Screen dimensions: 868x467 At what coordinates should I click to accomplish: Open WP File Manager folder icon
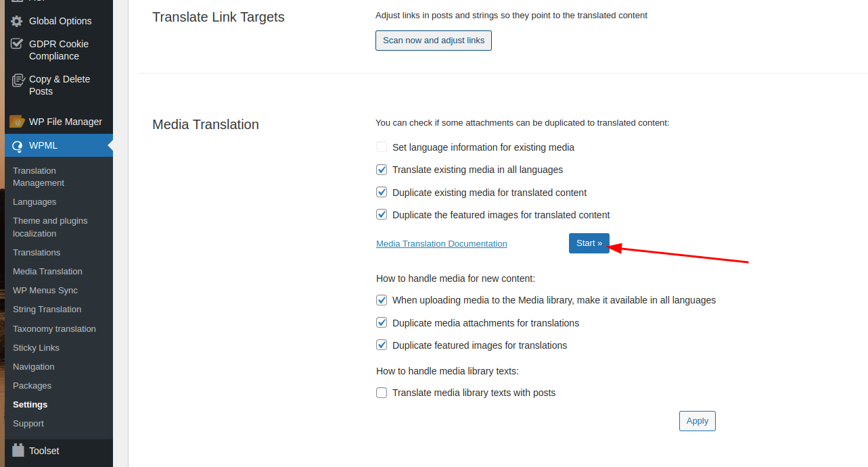(17, 122)
